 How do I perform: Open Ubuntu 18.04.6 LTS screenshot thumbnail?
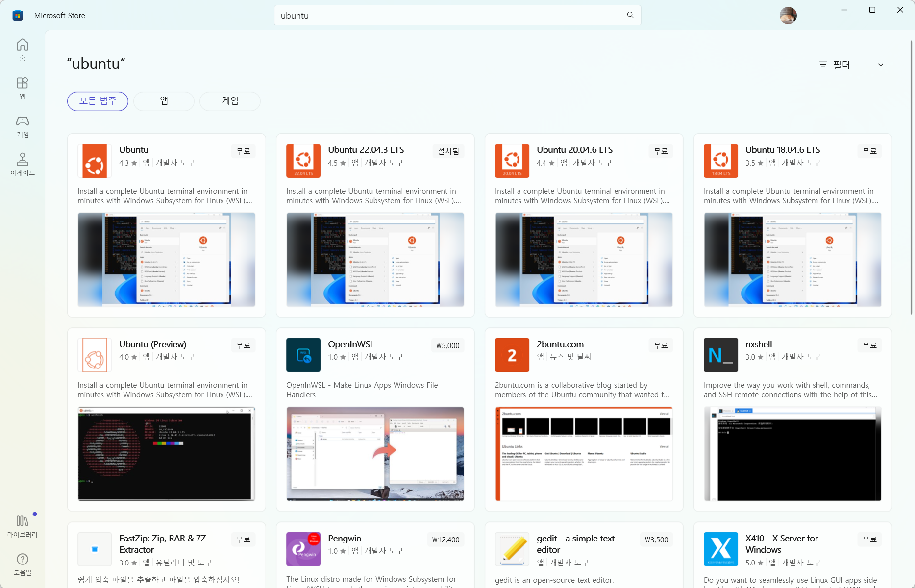tap(793, 260)
